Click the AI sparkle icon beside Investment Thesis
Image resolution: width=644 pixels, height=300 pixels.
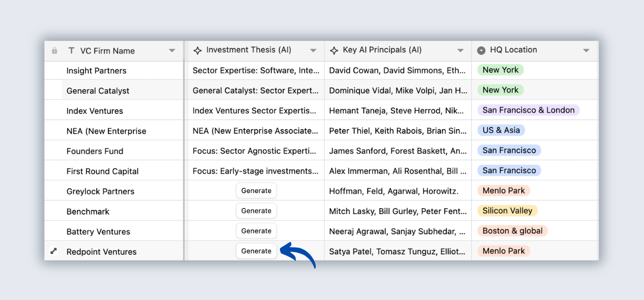[x=198, y=50]
